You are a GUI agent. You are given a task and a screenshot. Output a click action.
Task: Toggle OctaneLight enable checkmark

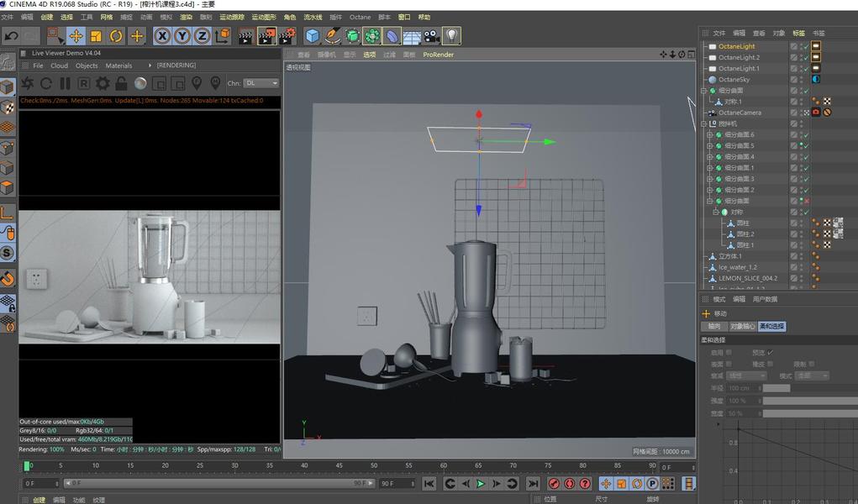[x=806, y=47]
